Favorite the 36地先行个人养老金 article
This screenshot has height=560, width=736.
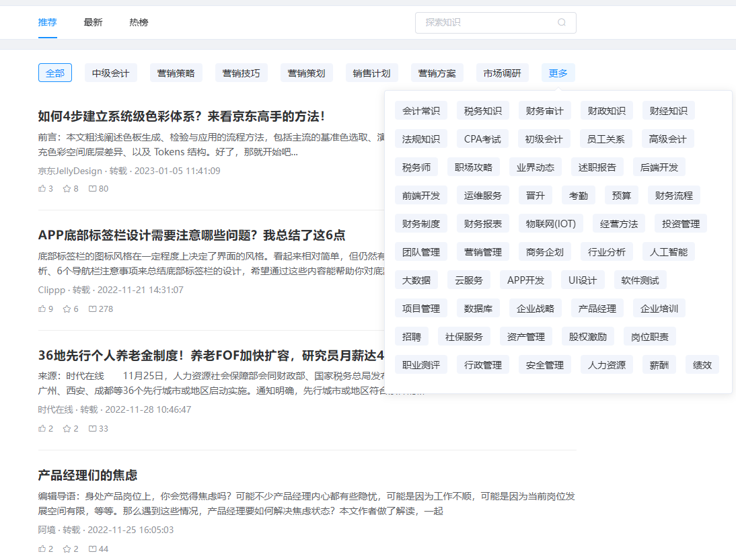(67, 428)
